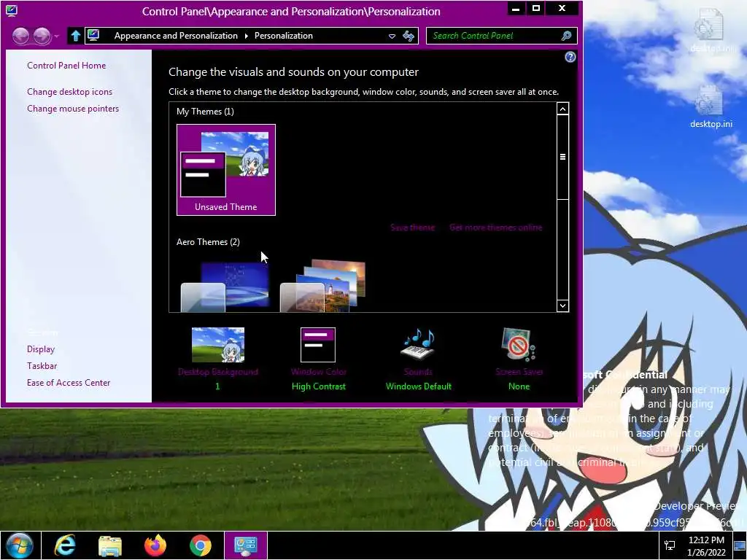Refresh the Control Panel page
The image size is (747, 560).
pos(409,36)
